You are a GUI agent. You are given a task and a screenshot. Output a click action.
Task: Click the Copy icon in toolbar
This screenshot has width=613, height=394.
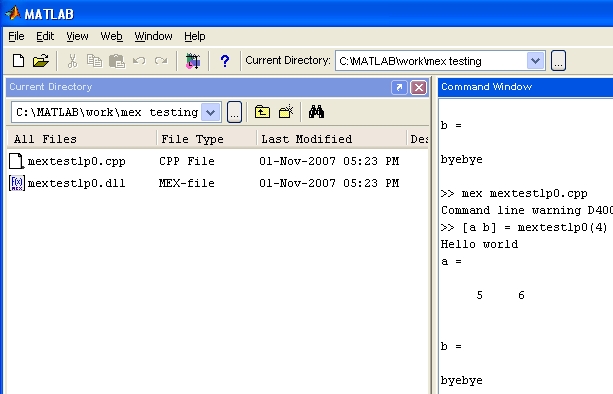coord(94,61)
